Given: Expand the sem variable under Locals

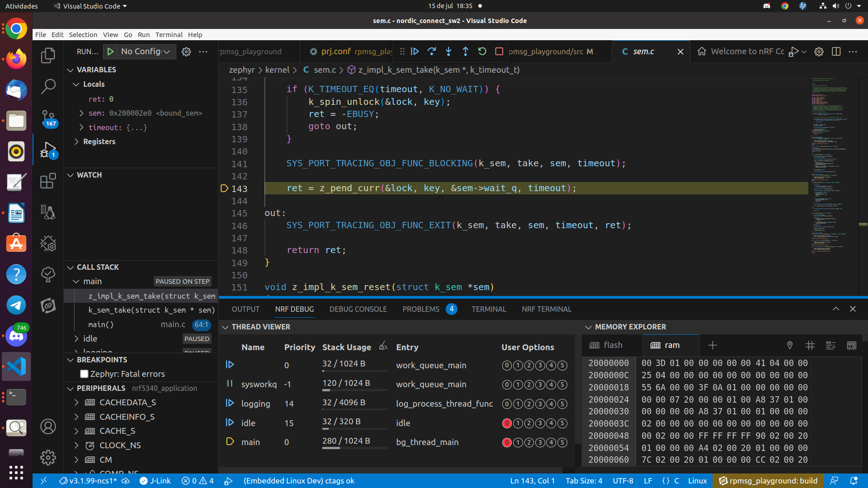Looking at the screenshot, I should [82, 113].
